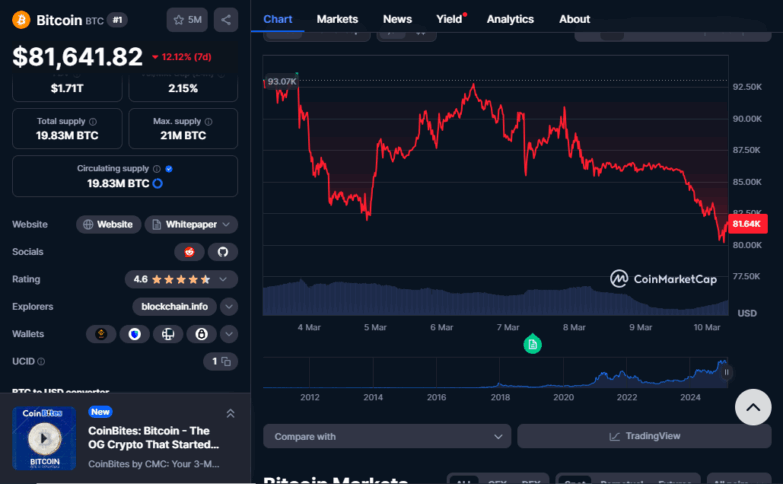The width and height of the screenshot is (783, 484).
Task: Switch to the Chart tab
Action: pos(278,19)
